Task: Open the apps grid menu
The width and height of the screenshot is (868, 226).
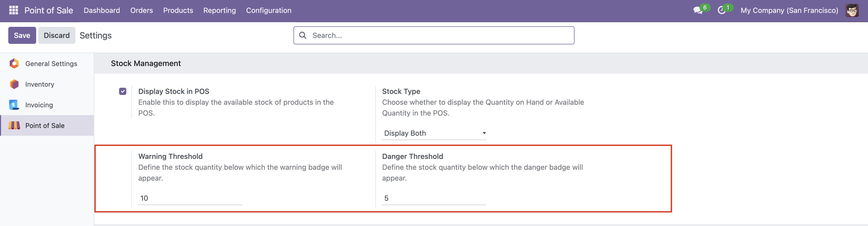Action: pyautogui.click(x=13, y=10)
